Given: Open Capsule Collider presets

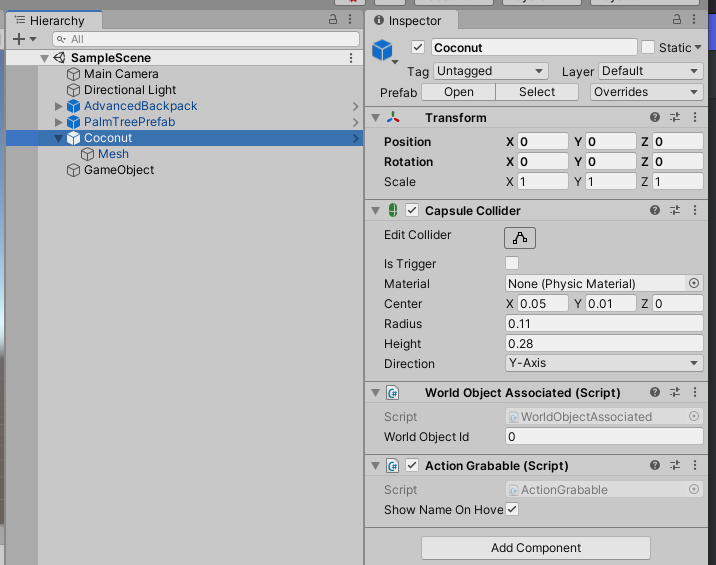Looking at the screenshot, I should click(x=675, y=210).
